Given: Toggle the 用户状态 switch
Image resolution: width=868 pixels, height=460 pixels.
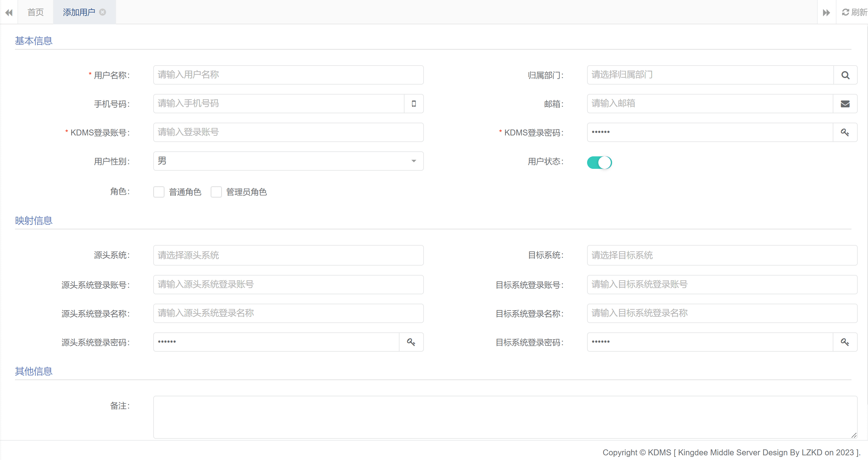Looking at the screenshot, I should coord(599,162).
